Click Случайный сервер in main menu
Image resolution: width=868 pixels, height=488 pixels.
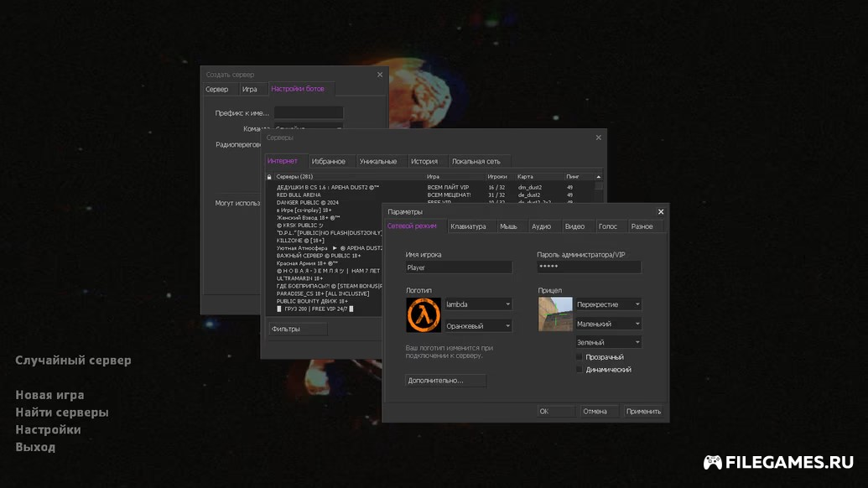click(x=73, y=361)
